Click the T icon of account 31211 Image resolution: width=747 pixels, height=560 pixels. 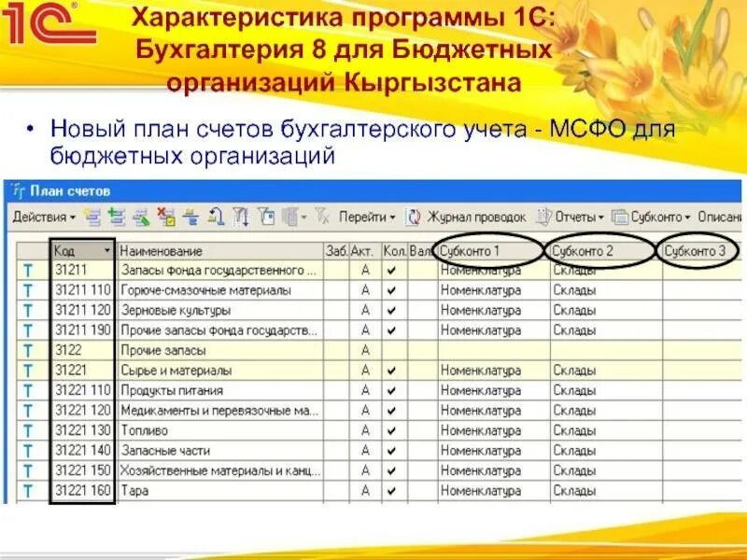tap(28, 271)
